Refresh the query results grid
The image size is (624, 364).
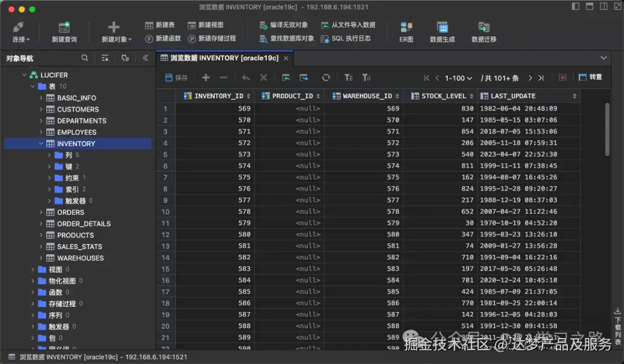325,77
